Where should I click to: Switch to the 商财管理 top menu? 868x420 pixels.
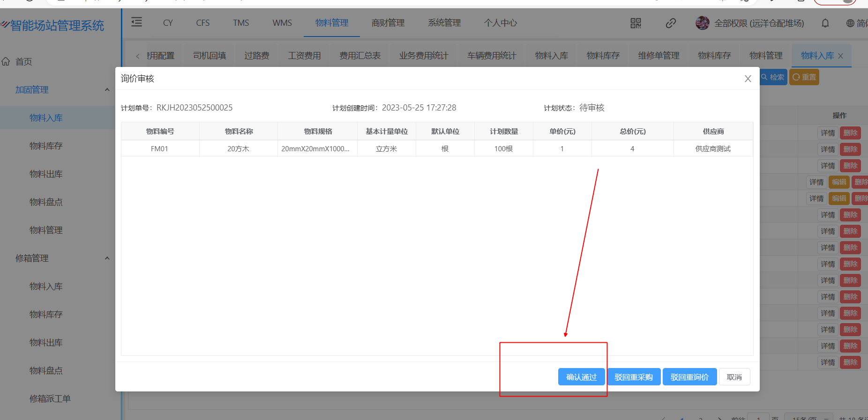click(388, 23)
